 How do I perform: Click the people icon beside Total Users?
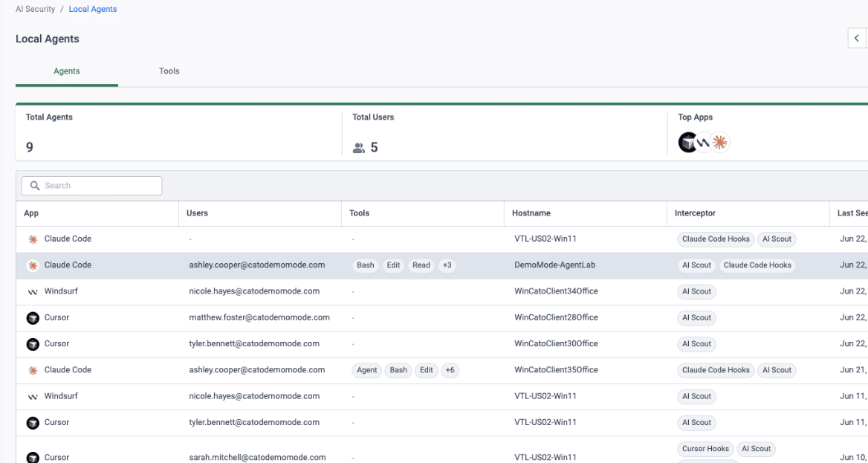(359, 148)
